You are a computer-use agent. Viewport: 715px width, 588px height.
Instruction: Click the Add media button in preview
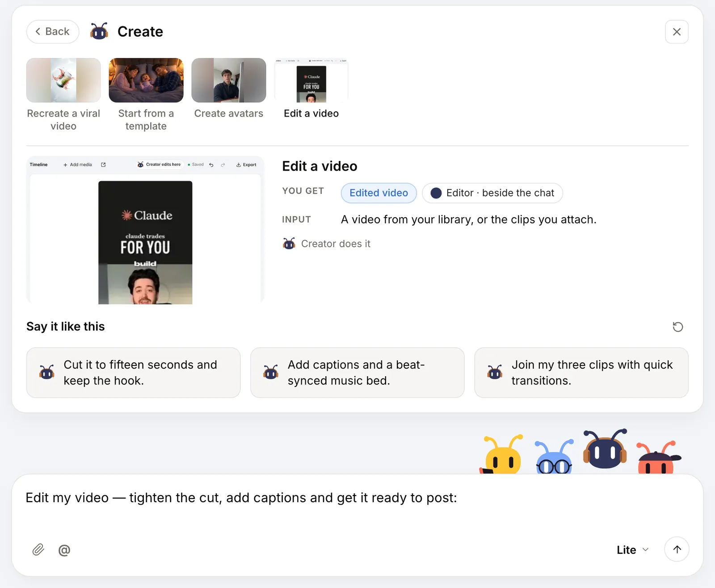click(78, 165)
